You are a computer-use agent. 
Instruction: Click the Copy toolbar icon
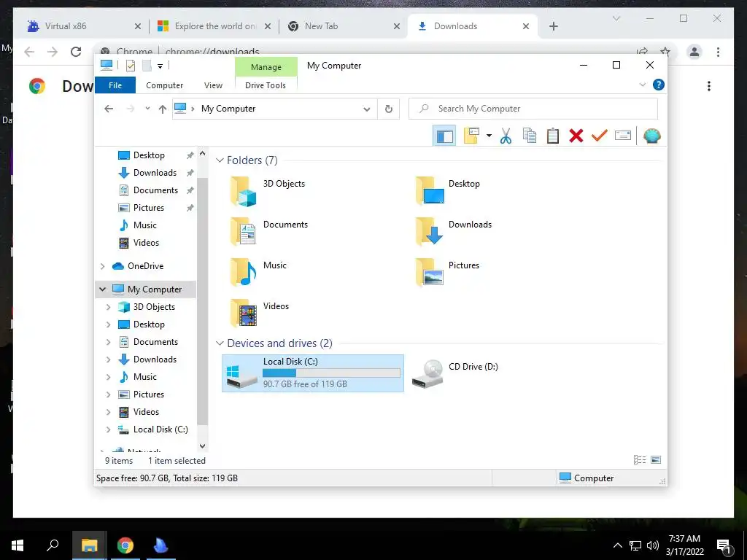pos(530,136)
